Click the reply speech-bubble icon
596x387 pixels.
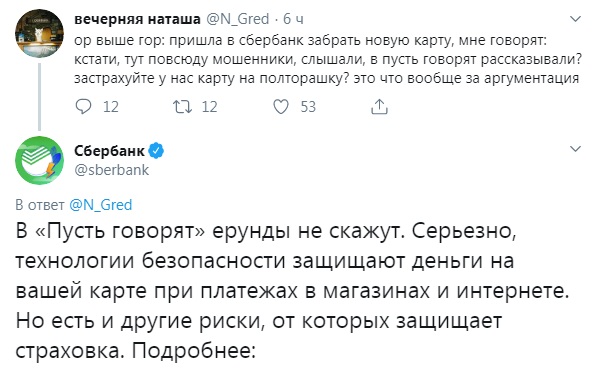click(83, 107)
